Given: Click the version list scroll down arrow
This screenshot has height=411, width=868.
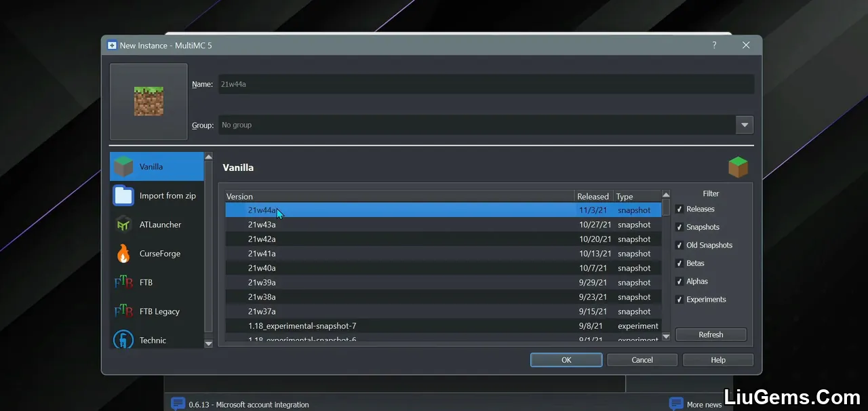Looking at the screenshot, I should (x=666, y=336).
